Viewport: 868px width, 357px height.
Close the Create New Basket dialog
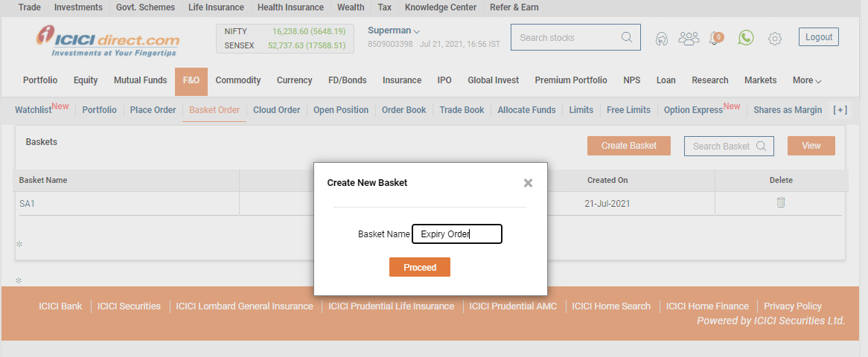coord(528,183)
